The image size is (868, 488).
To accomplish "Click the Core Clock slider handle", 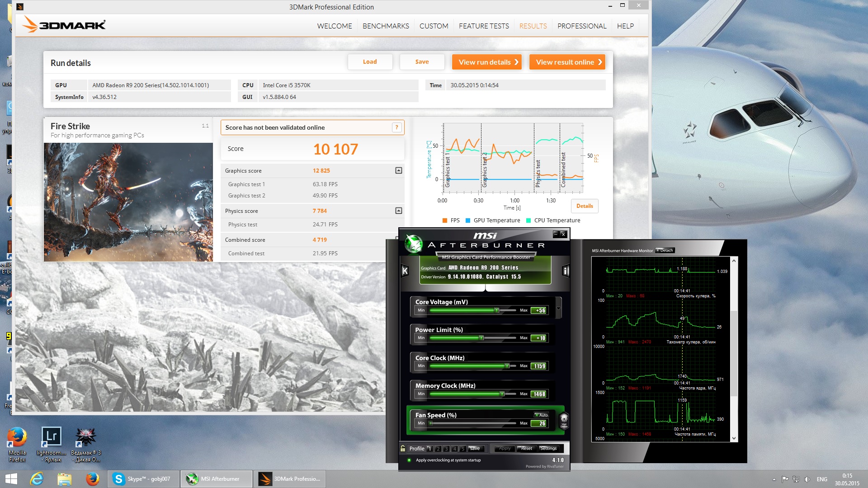I will coord(507,366).
